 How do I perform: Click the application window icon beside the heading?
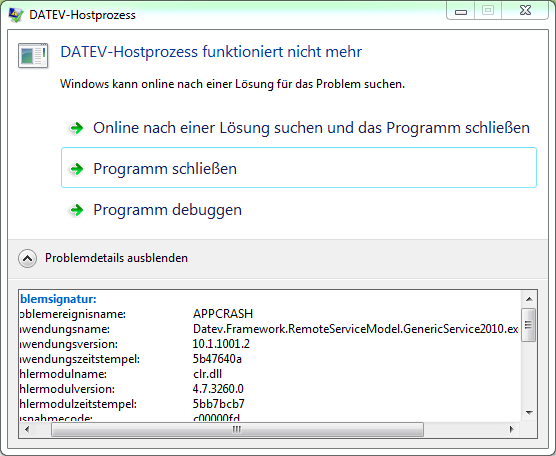33,55
